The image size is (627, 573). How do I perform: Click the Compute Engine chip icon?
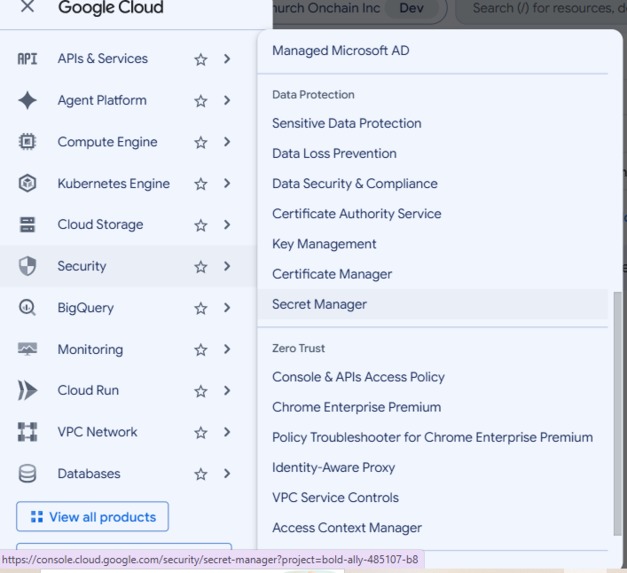click(27, 142)
